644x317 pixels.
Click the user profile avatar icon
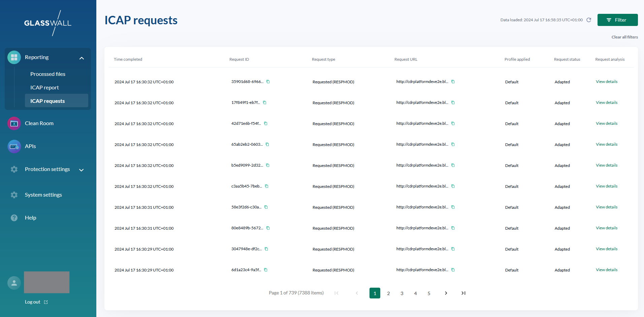[14, 283]
